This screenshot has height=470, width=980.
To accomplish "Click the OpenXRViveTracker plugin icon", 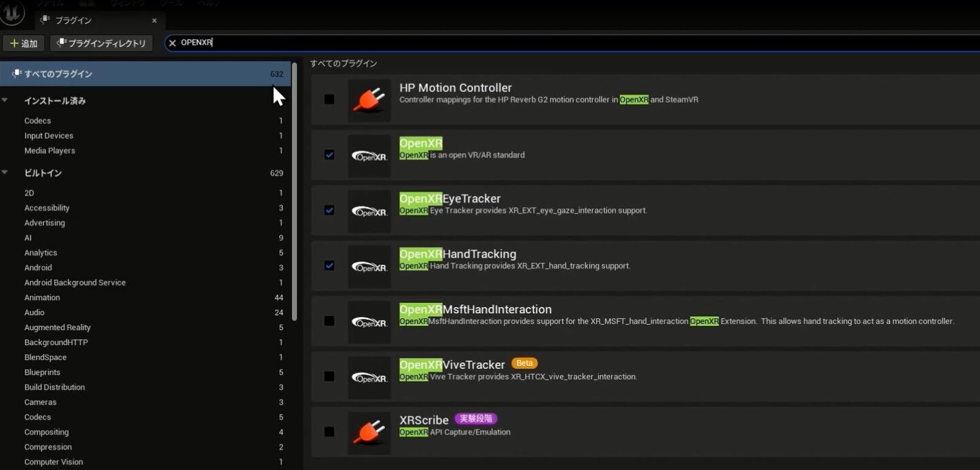I will click(x=369, y=378).
